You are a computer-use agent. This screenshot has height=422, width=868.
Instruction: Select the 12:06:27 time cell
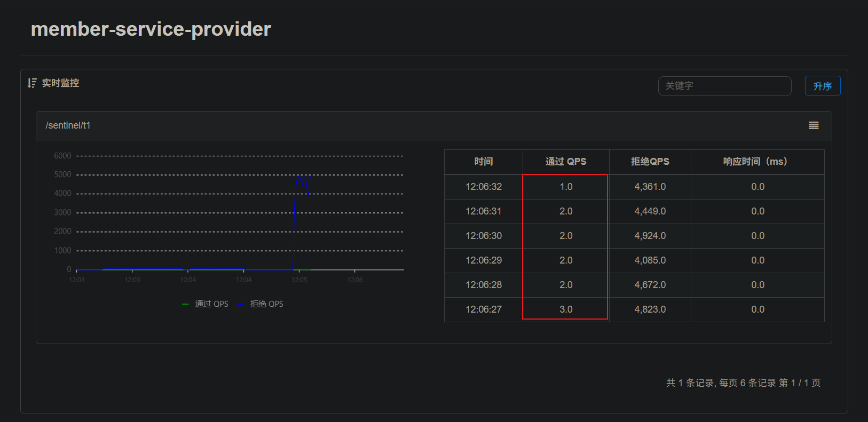484,309
